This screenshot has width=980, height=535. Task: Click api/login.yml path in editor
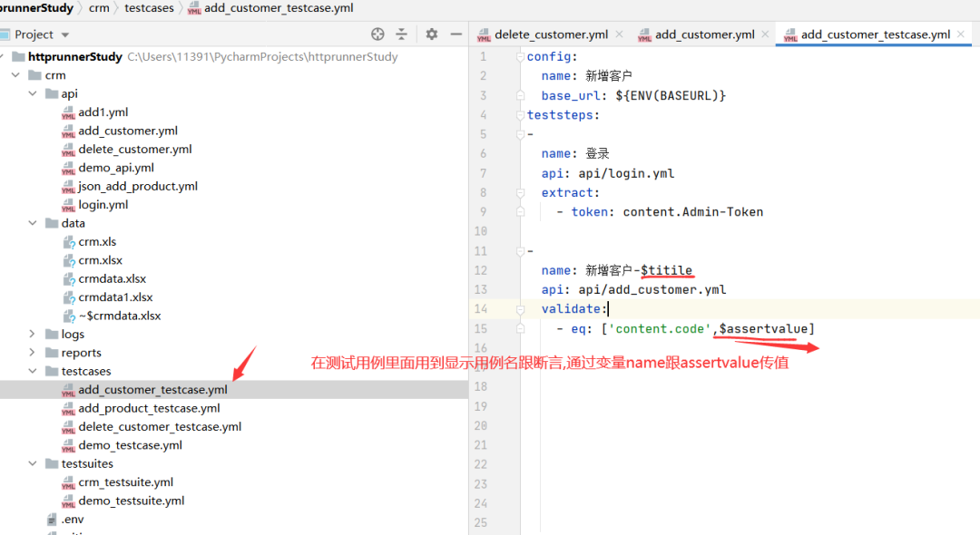[626, 173]
